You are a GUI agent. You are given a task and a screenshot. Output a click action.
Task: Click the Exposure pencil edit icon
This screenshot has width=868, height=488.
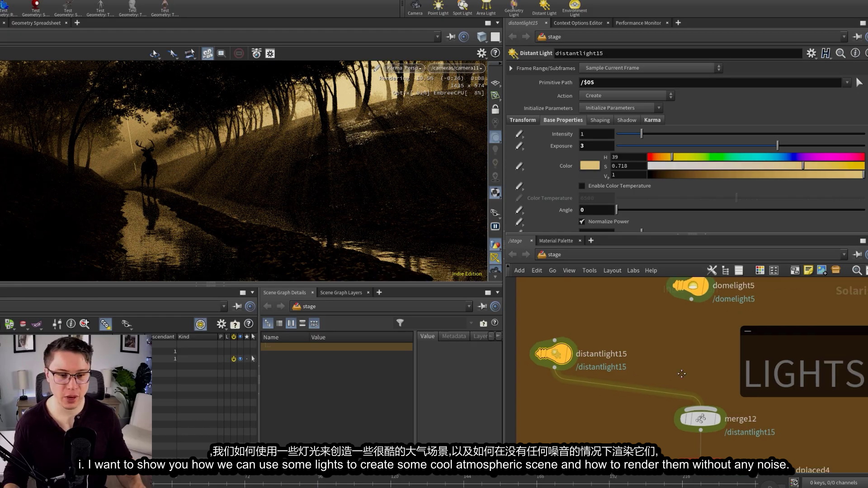tap(519, 146)
